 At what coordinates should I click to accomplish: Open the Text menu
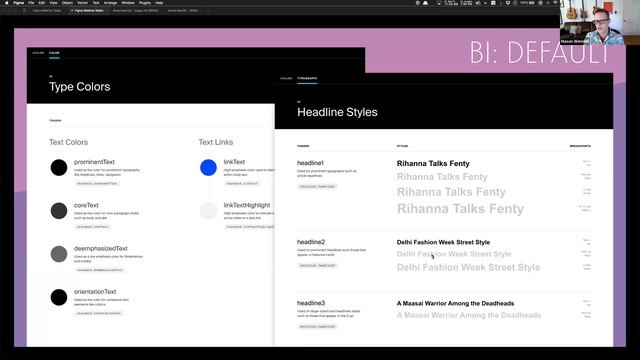(x=96, y=2)
